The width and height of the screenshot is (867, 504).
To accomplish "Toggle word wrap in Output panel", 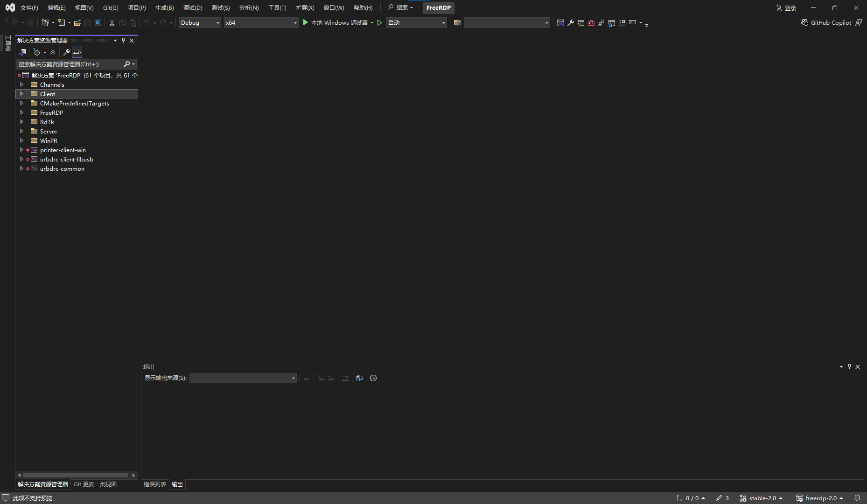I will [x=359, y=378].
